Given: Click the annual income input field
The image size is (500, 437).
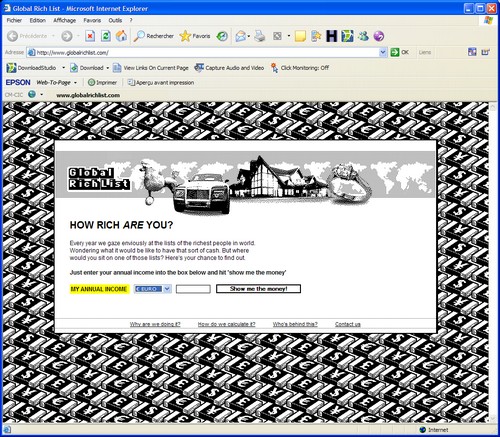Looking at the screenshot, I should pyautogui.click(x=193, y=289).
